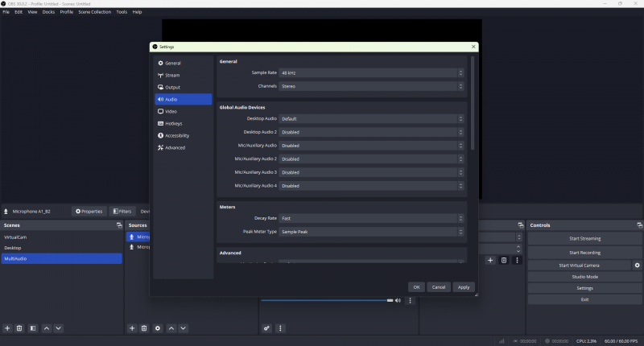This screenshot has width=644, height=346.
Task: Open scene filters icon in Scenes panel
Action: [33, 328]
